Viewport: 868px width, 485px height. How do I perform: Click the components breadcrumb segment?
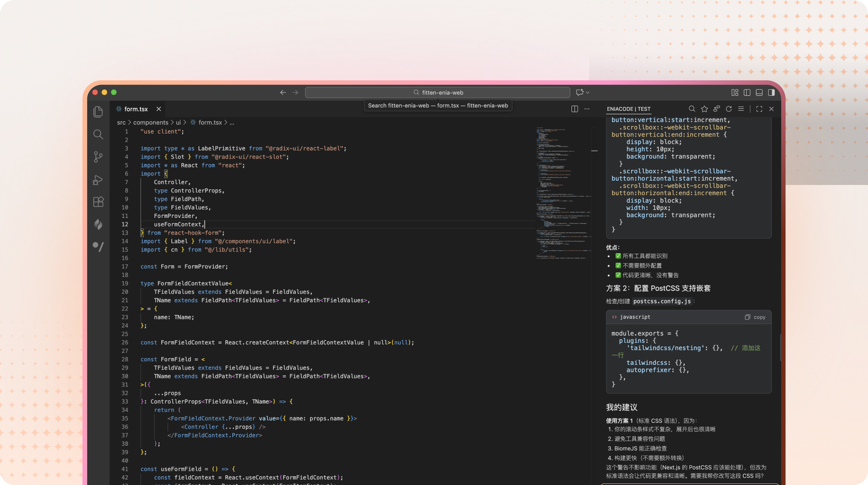pos(150,123)
